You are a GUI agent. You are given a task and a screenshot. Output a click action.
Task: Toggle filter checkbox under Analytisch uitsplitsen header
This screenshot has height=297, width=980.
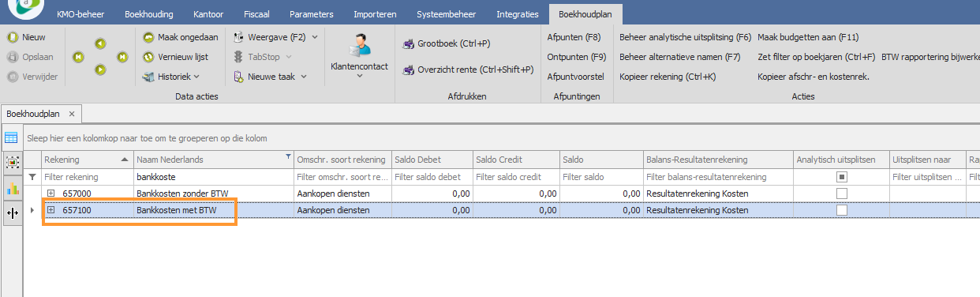[842, 177]
